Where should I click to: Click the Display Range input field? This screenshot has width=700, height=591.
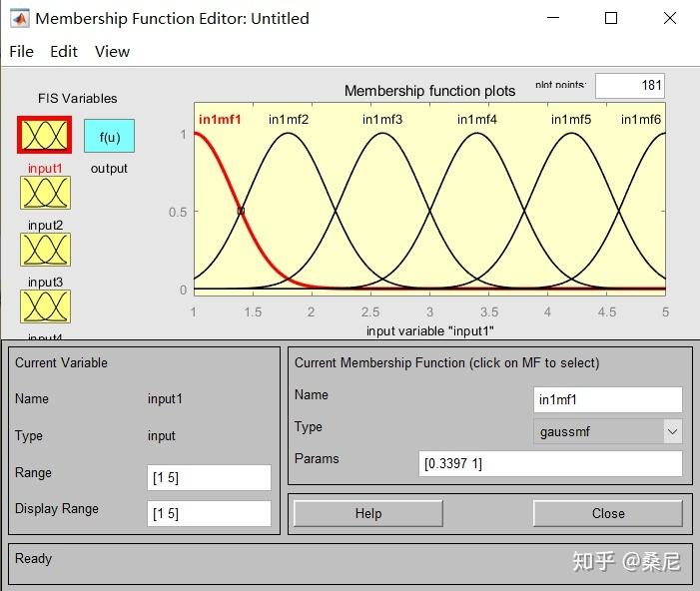209,513
